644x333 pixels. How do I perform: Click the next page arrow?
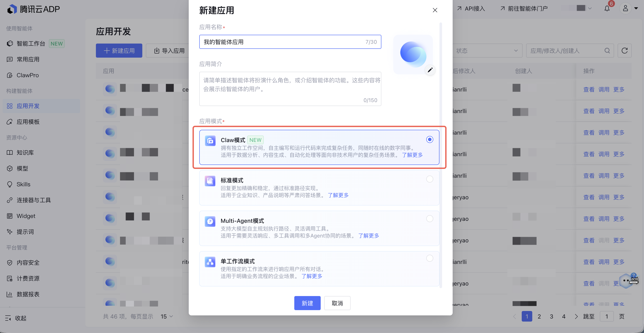(576, 317)
